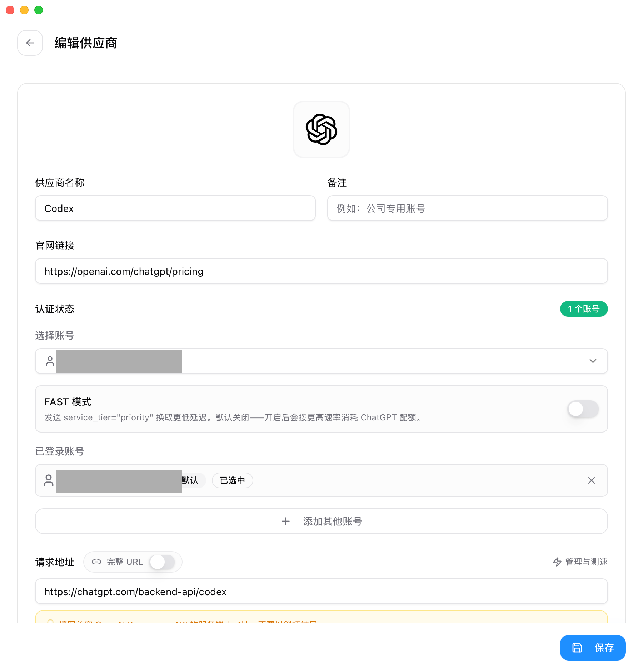Open 管理与测速 link
The height and width of the screenshot is (672, 643).
[x=580, y=562]
